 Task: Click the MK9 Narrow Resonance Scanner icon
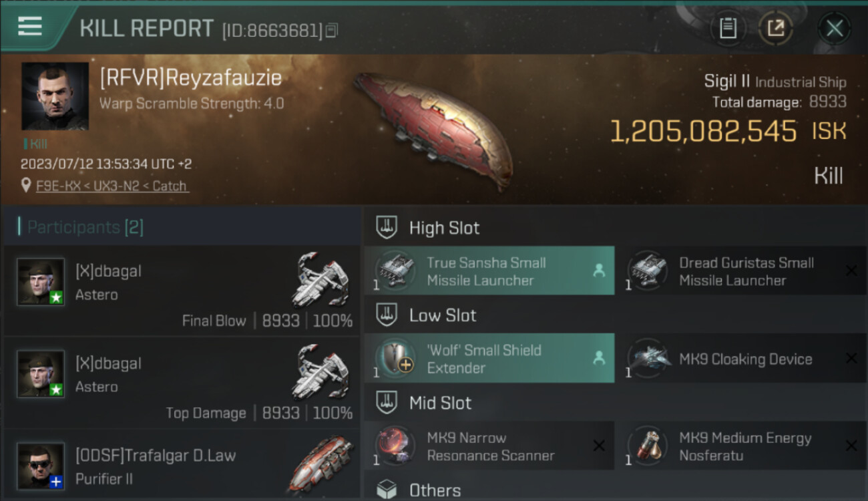pyautogui.click(x=394, y=446)
